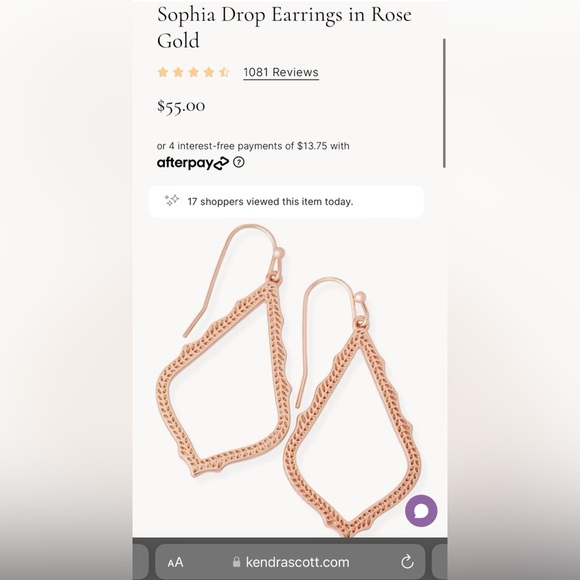
Task: Click the Sophia Drop Earrings product title
Action: (x=284, y=27)
